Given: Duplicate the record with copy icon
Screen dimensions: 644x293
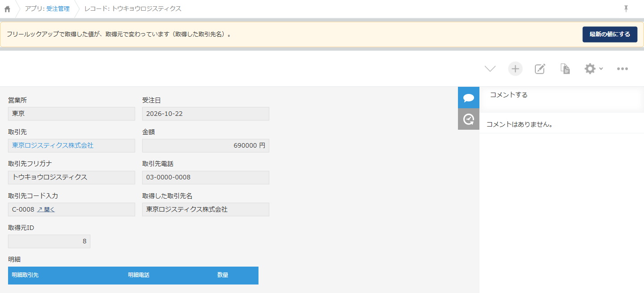Looking at the screenshot, I should click(565, 69).
